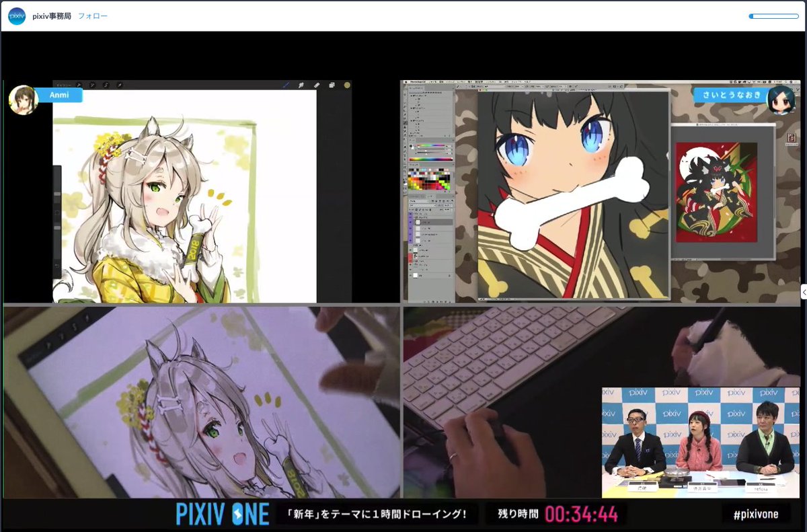
Task: Open the pixiv事務局 profile link
Action: click(x=52, y=16)
